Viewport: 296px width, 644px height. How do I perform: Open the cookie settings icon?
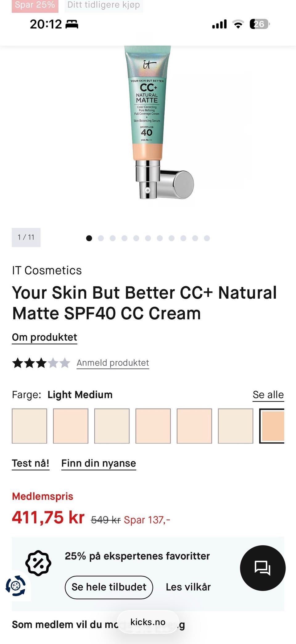(16, 585)
